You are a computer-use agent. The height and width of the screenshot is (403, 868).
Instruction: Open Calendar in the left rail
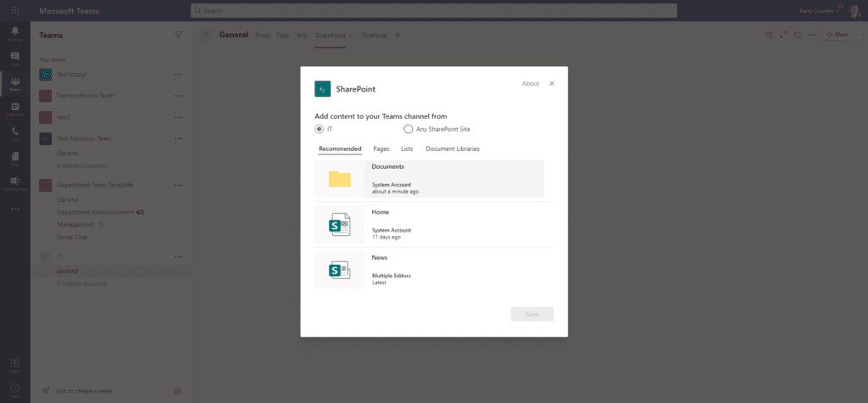(15, 109)
